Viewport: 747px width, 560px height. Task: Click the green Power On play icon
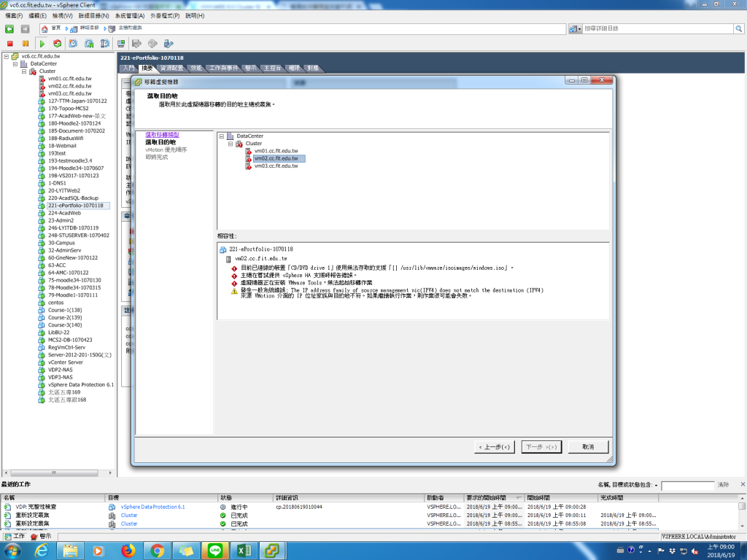coord(42,44)
